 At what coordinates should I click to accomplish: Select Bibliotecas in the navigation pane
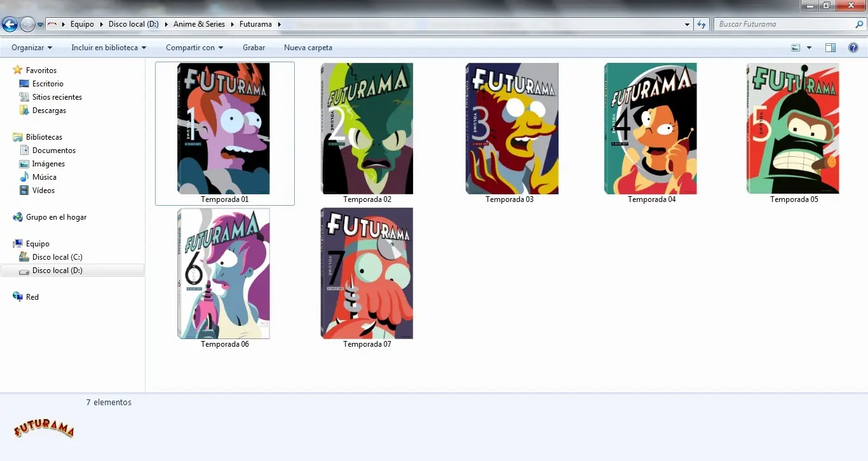point(44,137)
